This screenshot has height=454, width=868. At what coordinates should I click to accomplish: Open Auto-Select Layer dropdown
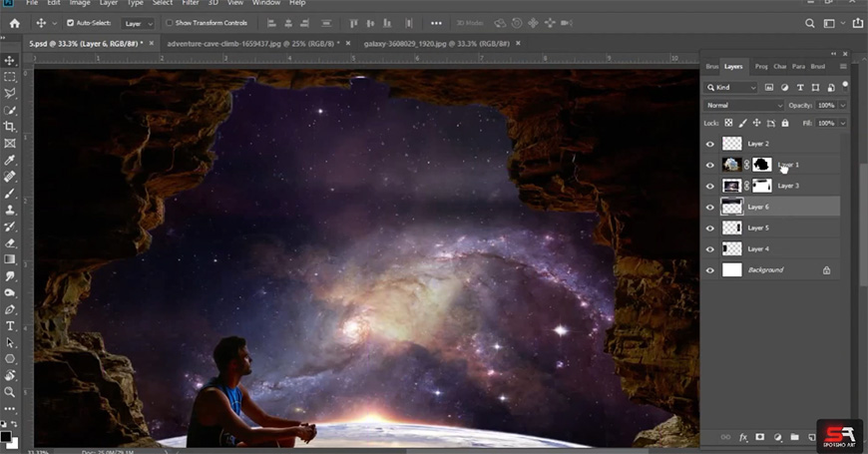[x=138, y=23]
